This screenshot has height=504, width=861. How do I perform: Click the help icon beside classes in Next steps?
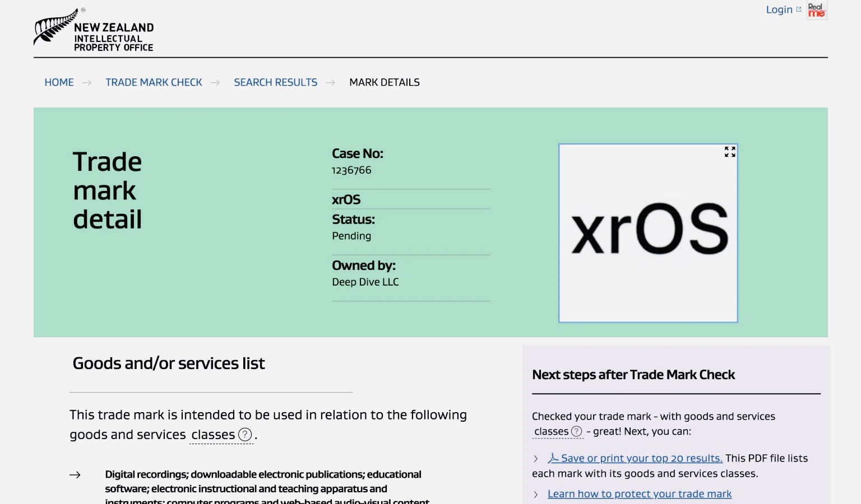pyautogui.click(x=576, y=431)
